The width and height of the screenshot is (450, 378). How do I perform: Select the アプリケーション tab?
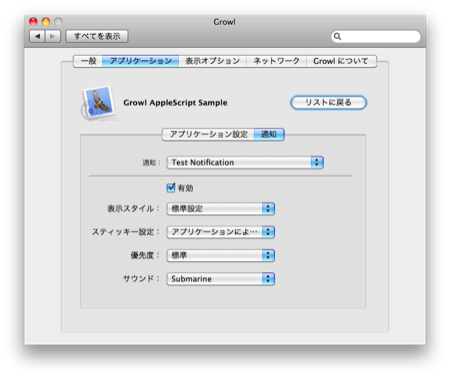[x=140, y=61]
